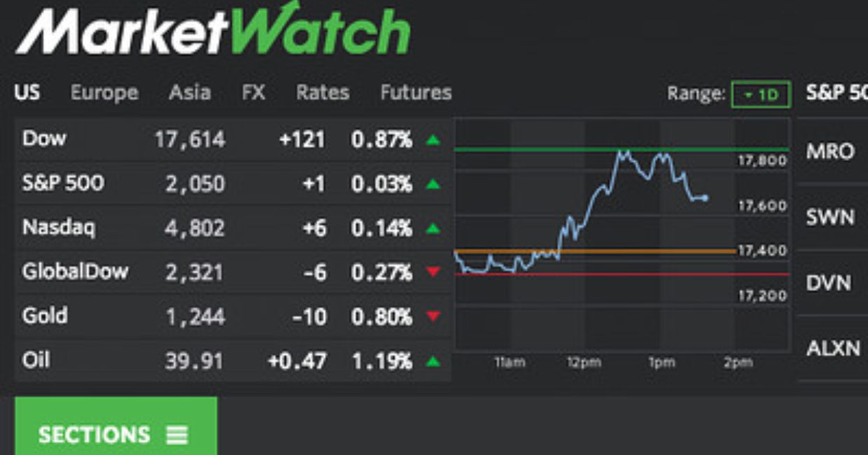Open the MRO ticker link

(830, 152)
